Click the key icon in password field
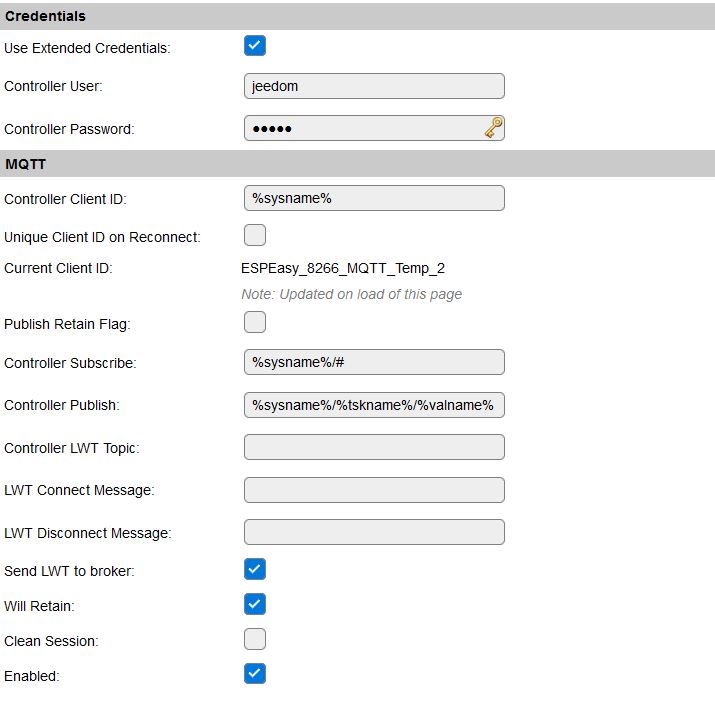This screenshot has height=703, width=715. [493, 128]
